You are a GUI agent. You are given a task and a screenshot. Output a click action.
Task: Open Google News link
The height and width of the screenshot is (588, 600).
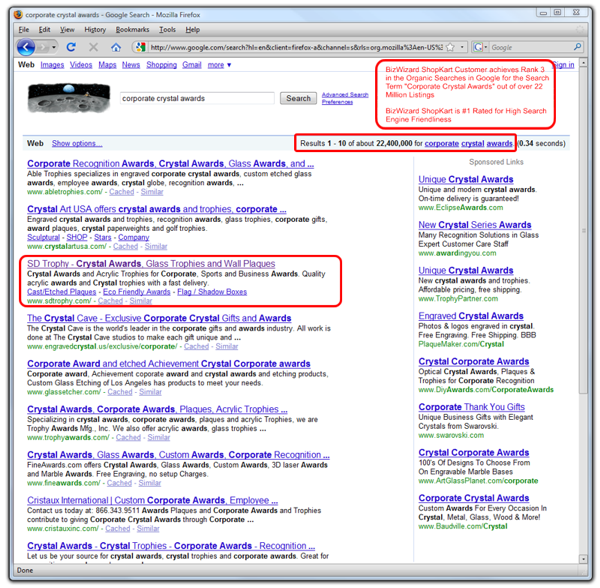[131, 65]
